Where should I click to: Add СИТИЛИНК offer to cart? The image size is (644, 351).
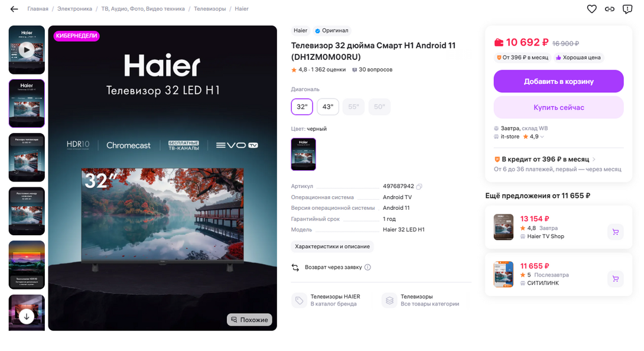coord(615,279)
